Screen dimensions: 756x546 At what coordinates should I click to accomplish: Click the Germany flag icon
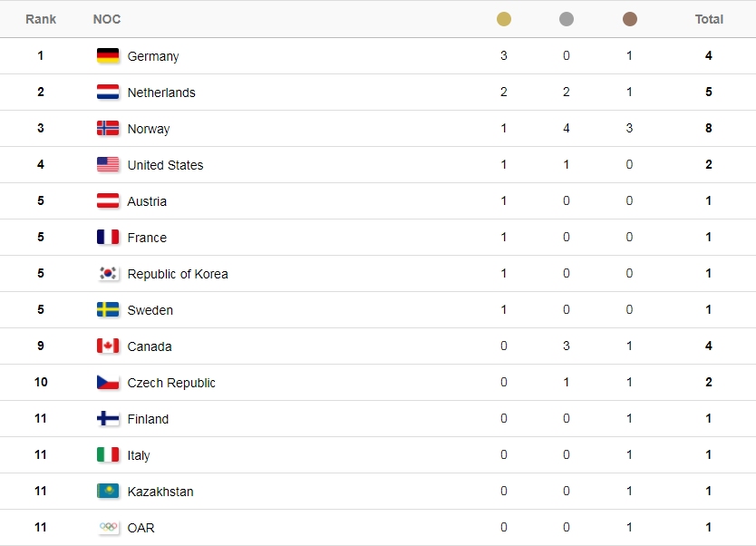click(108, 55)
